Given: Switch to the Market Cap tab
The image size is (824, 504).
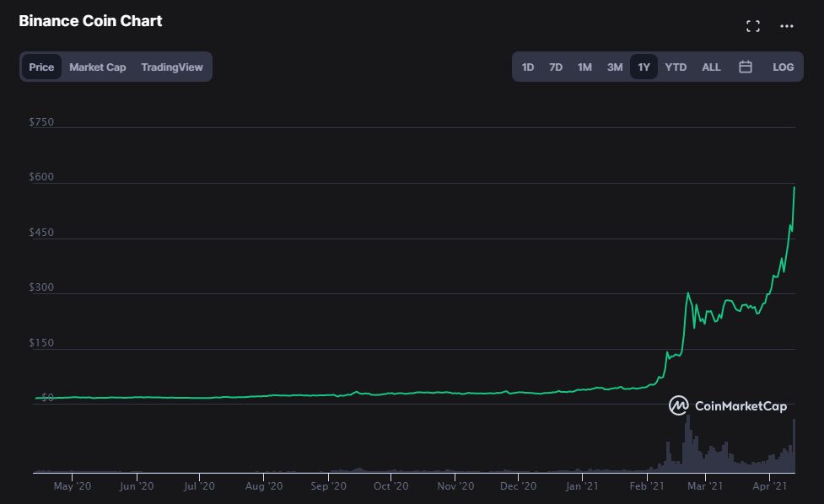Looking at the screenshot, I should 98,67.
